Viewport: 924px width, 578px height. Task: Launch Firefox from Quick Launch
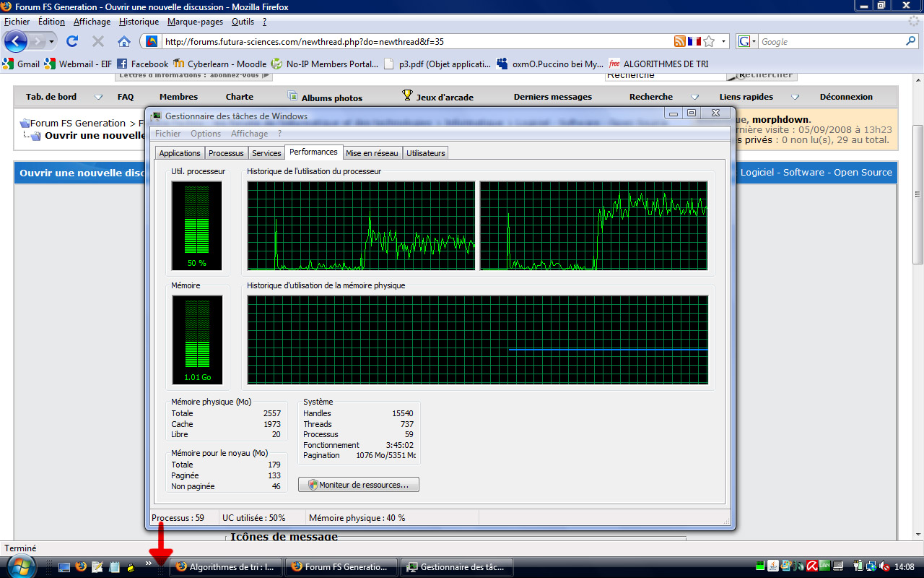(81, 567)
